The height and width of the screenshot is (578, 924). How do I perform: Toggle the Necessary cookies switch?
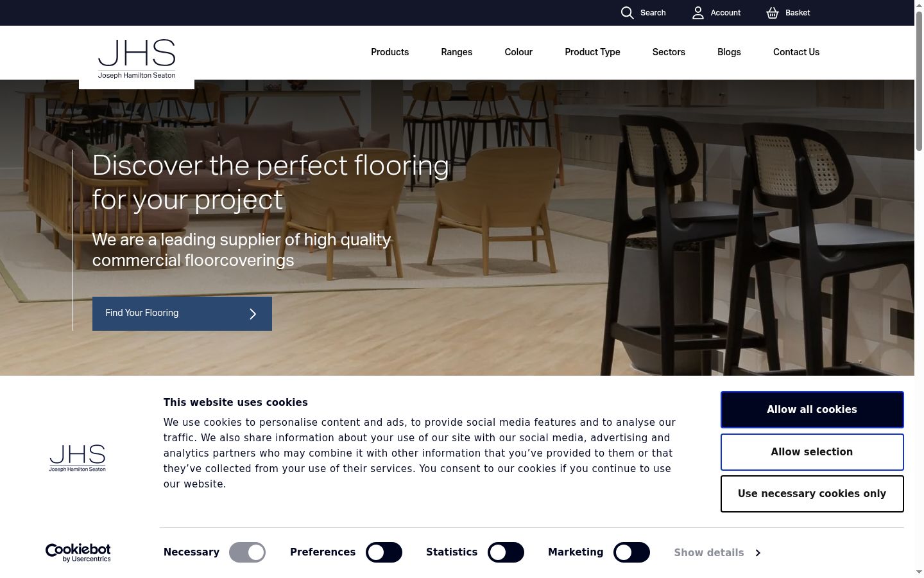click(x=247, y=552)
